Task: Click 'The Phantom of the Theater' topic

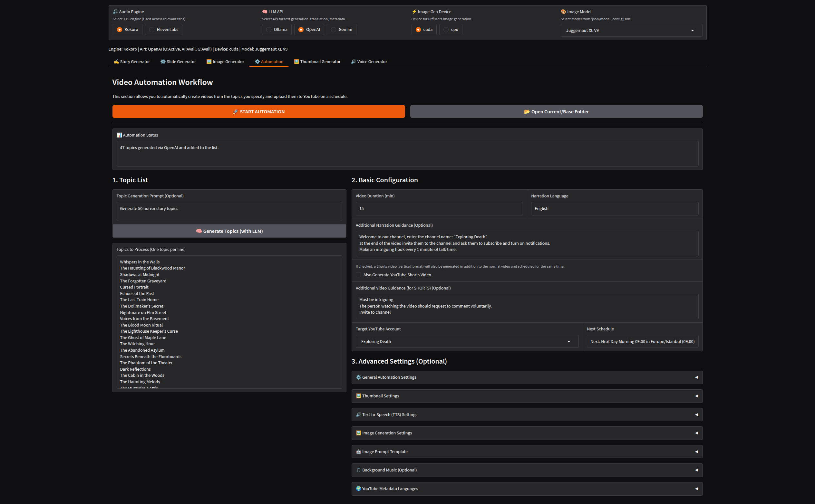Action: 146,363
